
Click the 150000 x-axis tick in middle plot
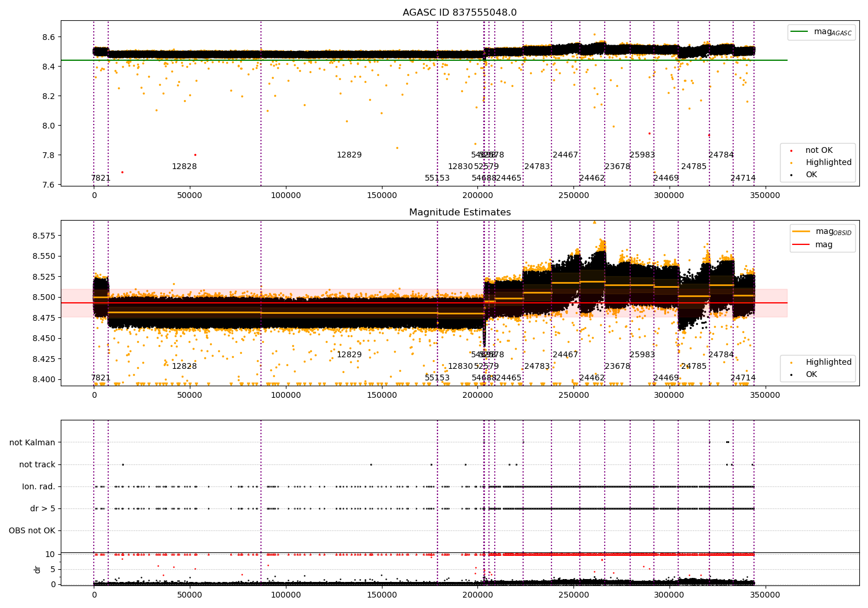[382, 395]
